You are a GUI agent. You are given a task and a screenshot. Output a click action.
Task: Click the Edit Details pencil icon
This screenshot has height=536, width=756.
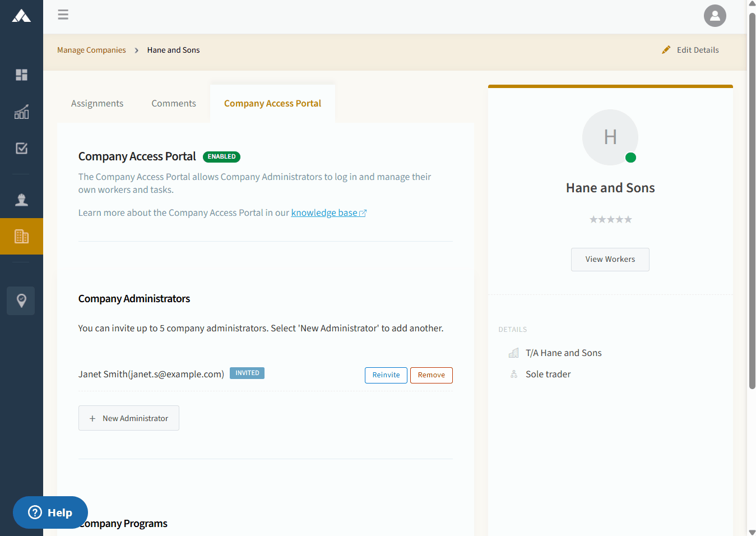666,50
